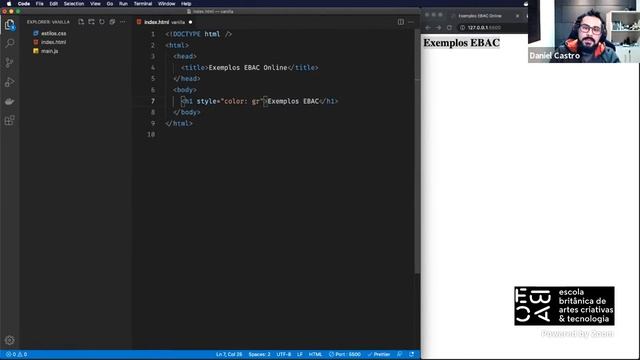Screen dimensions: 640x360
Task: Open index.html in the Explorer
Action: [x=53, y=42]
